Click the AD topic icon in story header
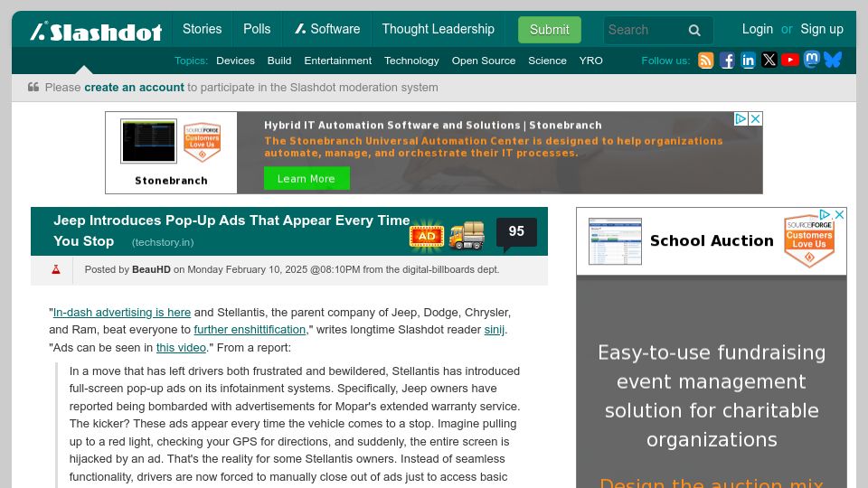This screenshot has height=488, width=868. coord(426,236)
